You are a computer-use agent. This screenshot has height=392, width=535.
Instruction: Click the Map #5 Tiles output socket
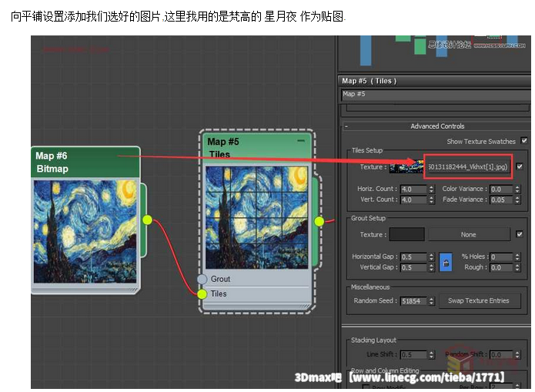[x=319, y=221]
